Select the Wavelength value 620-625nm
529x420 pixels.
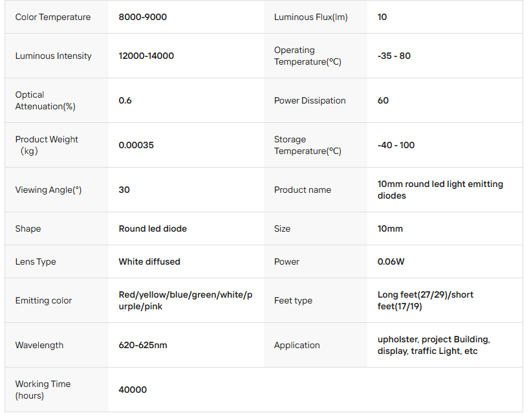[143, 345]
